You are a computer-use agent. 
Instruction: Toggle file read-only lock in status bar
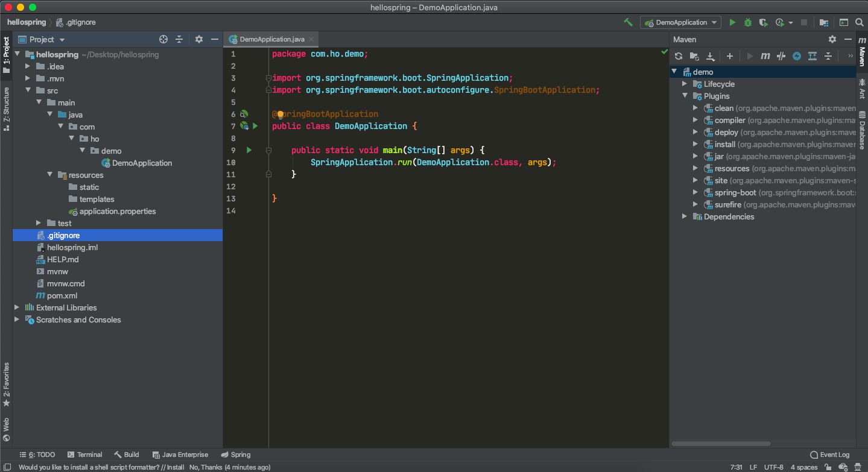828,467
